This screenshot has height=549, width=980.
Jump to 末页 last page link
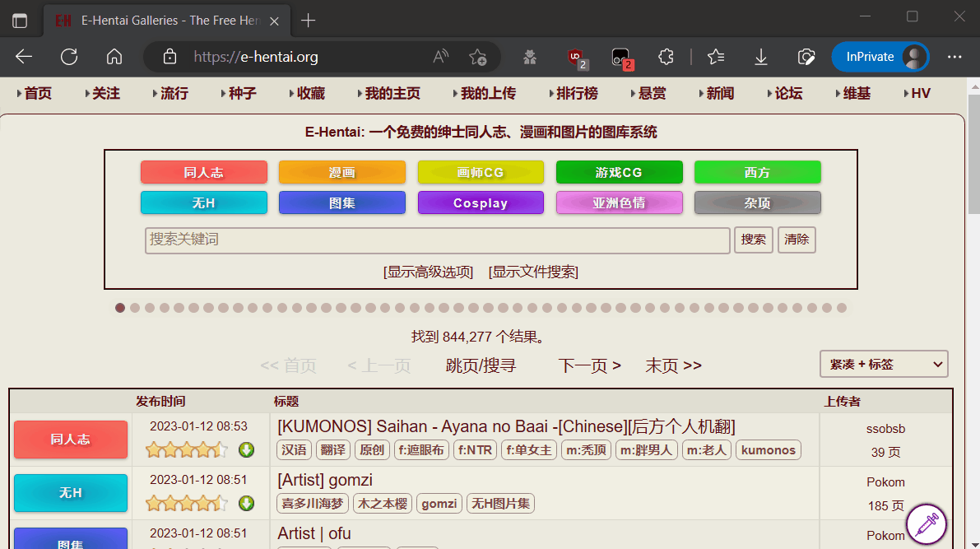point(673,365)
